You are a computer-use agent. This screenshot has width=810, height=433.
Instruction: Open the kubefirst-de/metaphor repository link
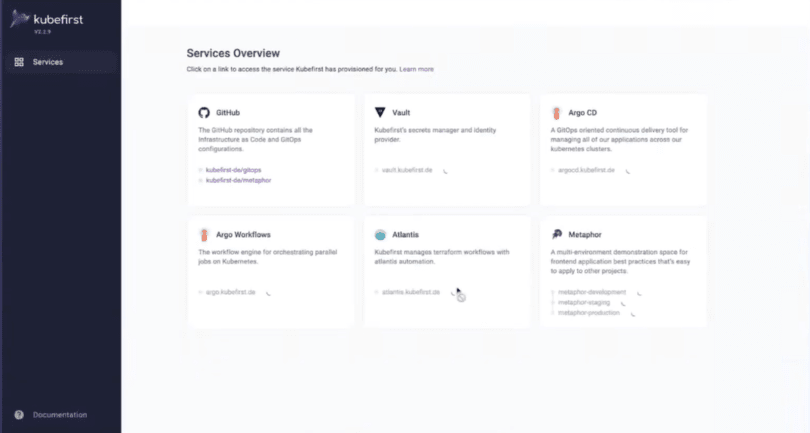point(239,180)
